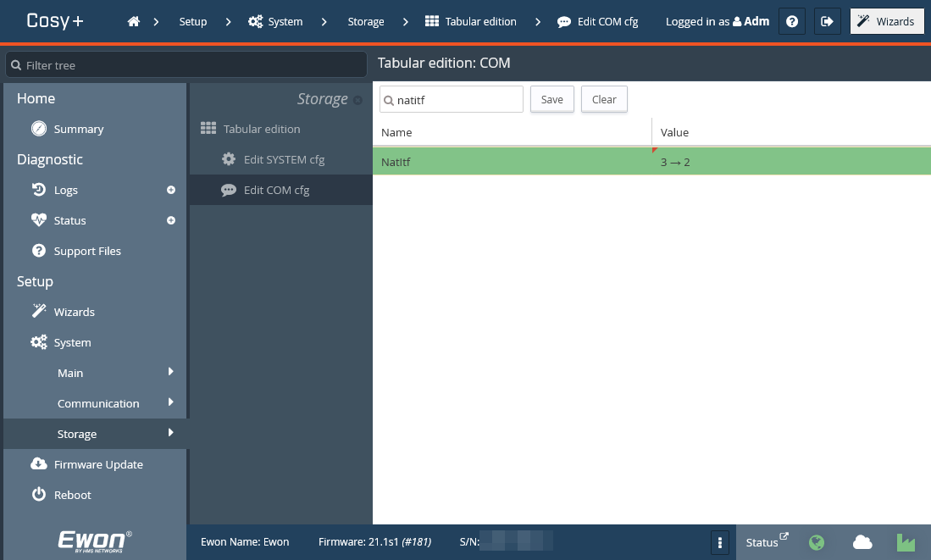This screenshot has height=560, width=931.
Task: Click the Logs history icon
Action: (x=39, y=190)
